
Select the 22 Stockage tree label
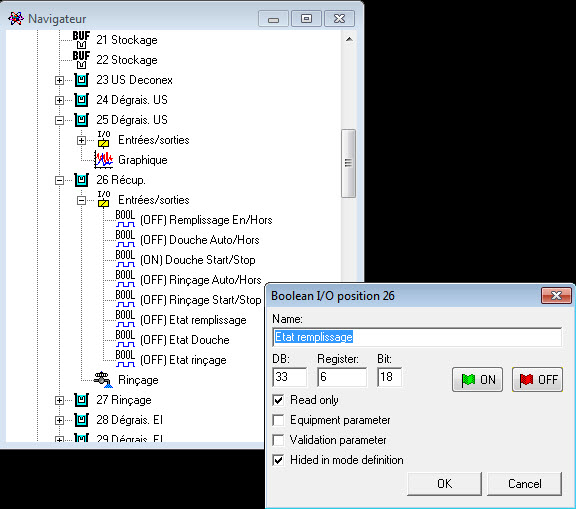pos(127,59)
